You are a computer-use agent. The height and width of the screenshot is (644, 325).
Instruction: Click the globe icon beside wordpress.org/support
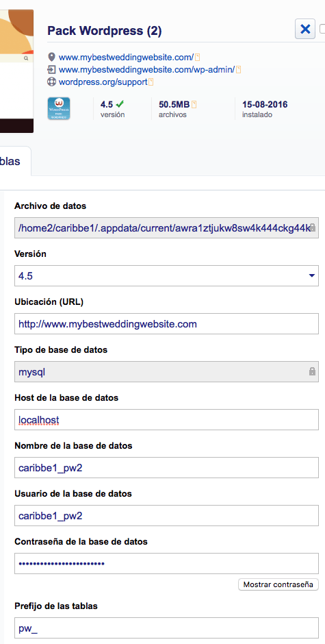tap(51, 82)
